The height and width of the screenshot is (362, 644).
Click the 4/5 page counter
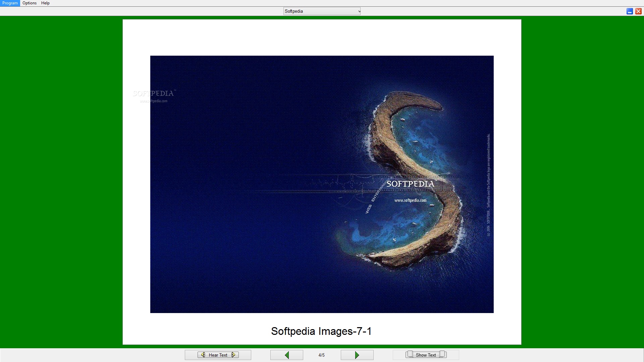(322, 355)
